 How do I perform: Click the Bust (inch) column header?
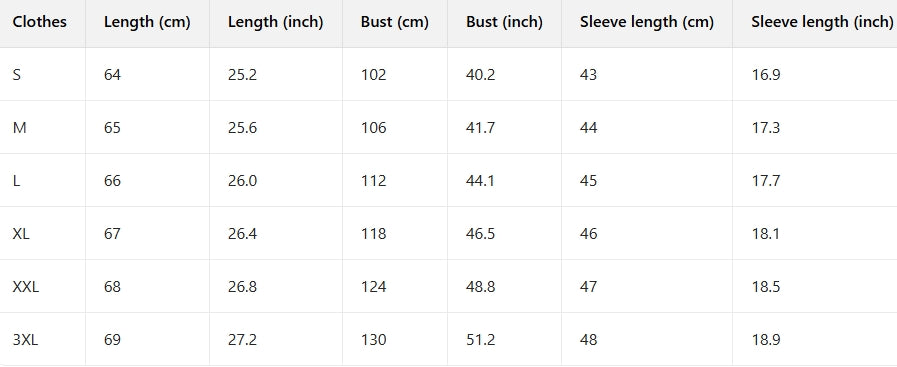pyautogui.click(x=504, y=22)
